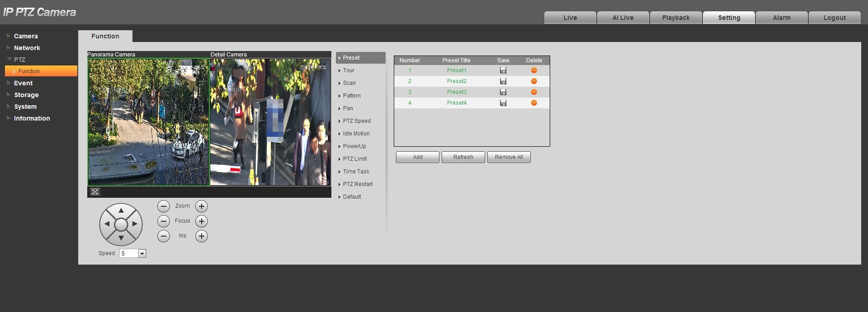Tilt camera up with PTZ arrow
868x312 pixels.
pos(121,210)
